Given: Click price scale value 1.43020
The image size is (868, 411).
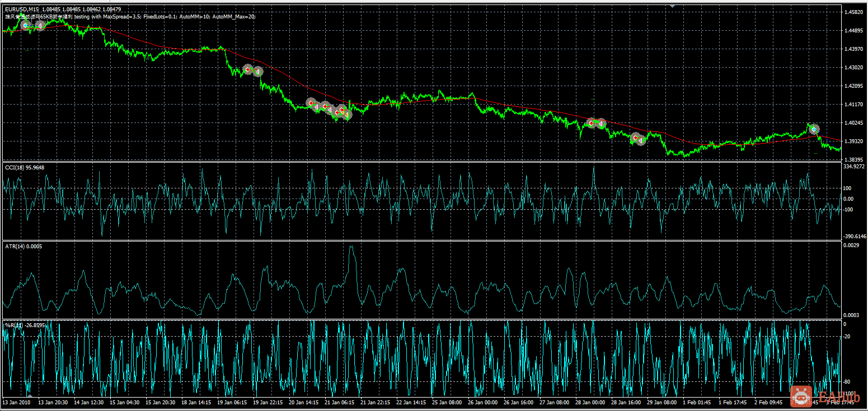Looking at the screenshot, I should (x=855, y=67).
